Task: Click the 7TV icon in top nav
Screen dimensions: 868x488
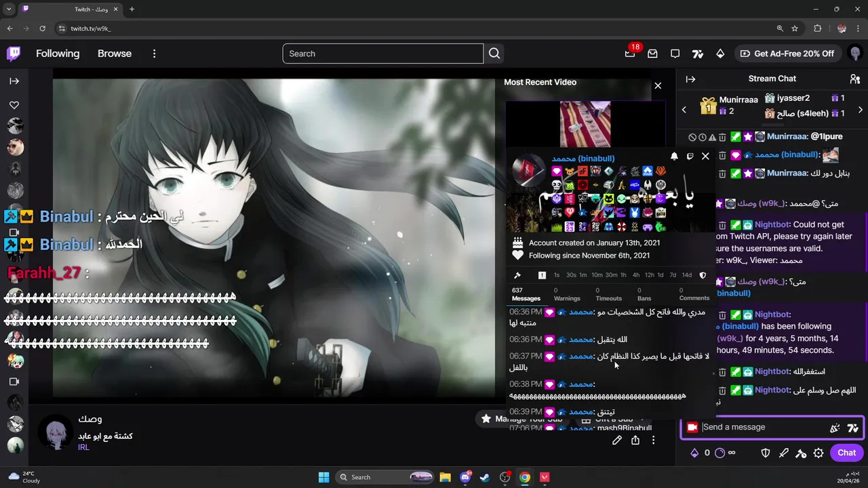Action: point(698,54)
